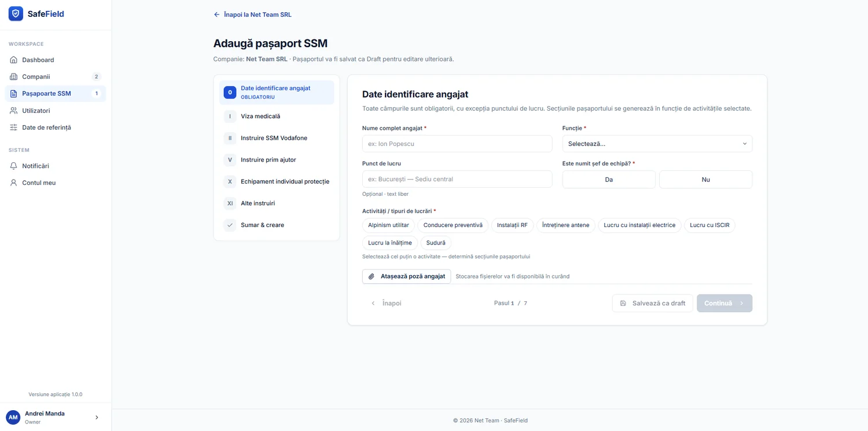
Task: Go to Echipament individual protecție step
Action: 277,181
